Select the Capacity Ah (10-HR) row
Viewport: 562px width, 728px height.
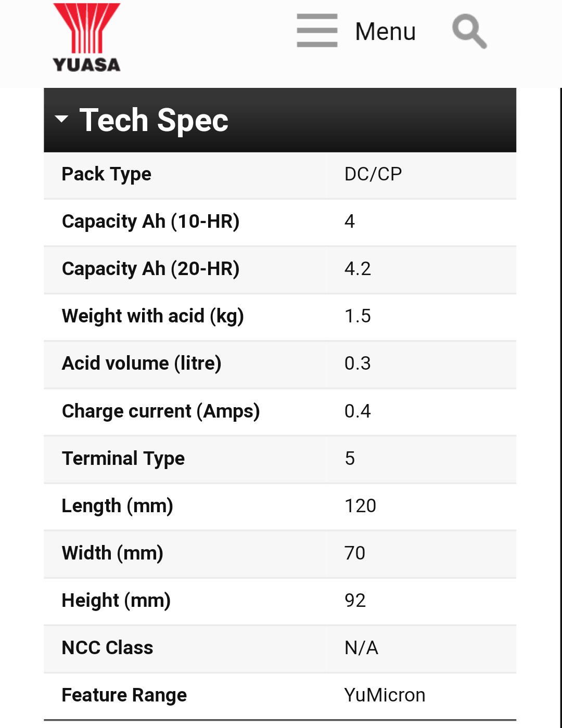280,223
